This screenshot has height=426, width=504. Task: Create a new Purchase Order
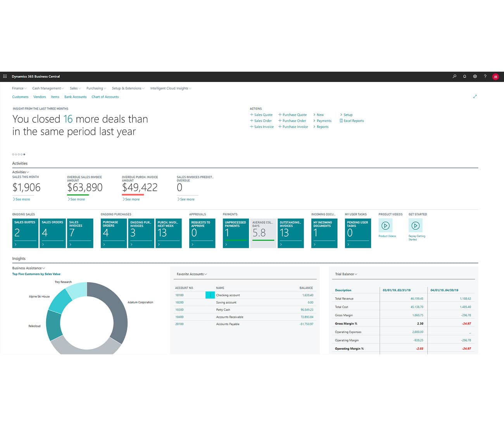pos(292,121)
